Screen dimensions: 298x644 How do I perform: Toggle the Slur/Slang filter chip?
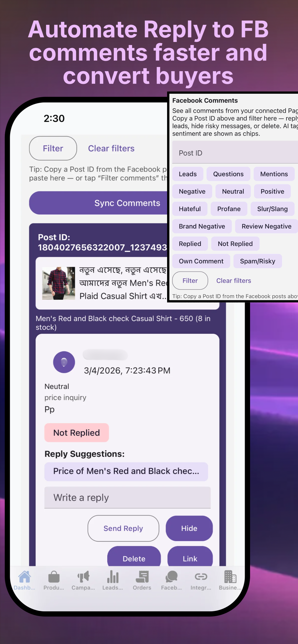coord(272,209)
